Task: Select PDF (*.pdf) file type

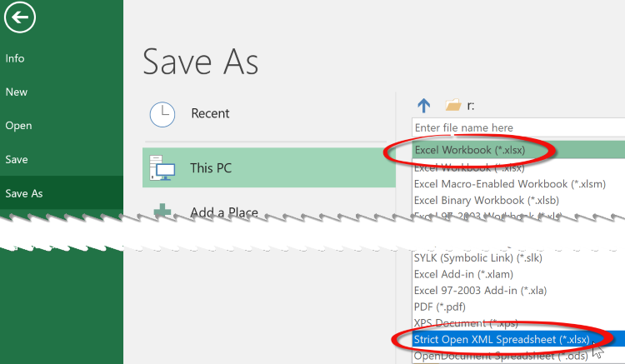Action: pos(440,307)
